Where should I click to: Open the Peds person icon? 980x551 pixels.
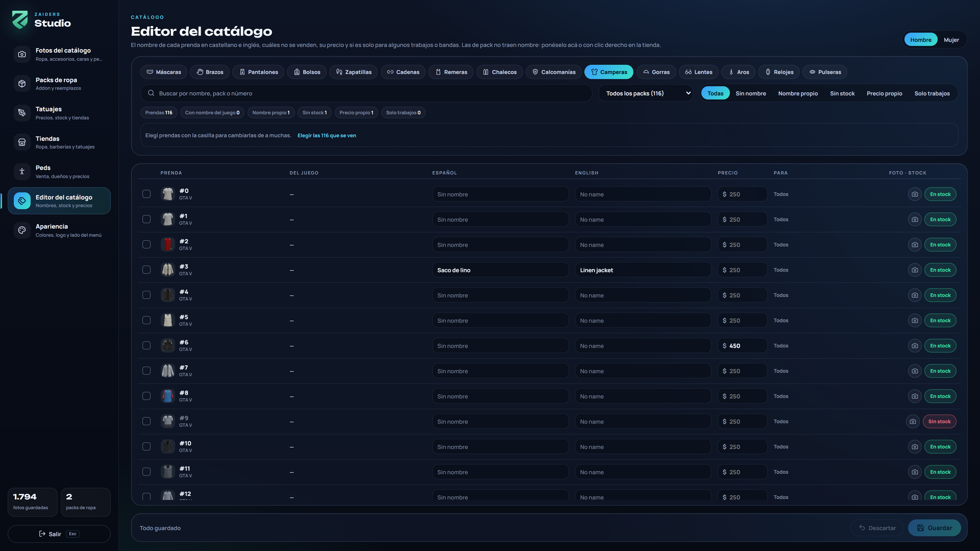22,171
